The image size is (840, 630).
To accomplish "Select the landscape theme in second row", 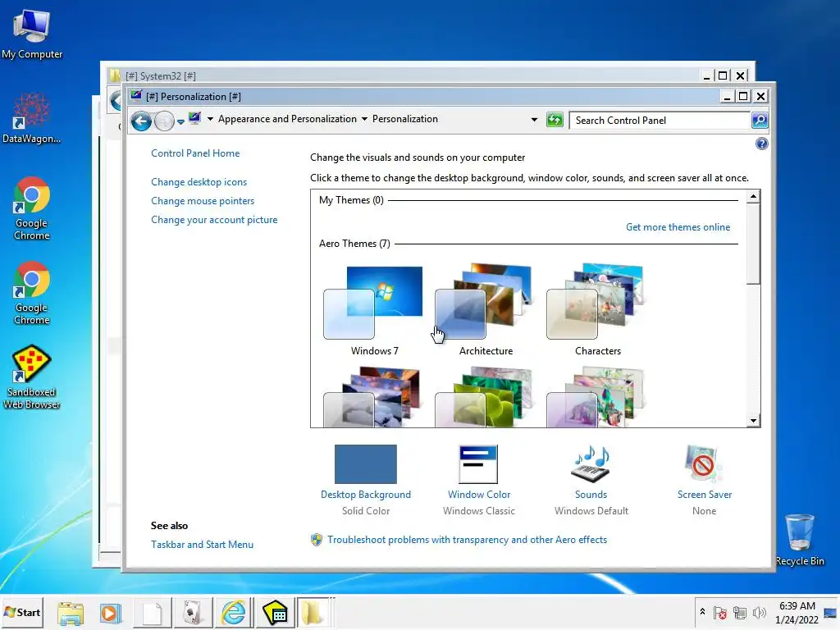I will click(x=374, y=397).
